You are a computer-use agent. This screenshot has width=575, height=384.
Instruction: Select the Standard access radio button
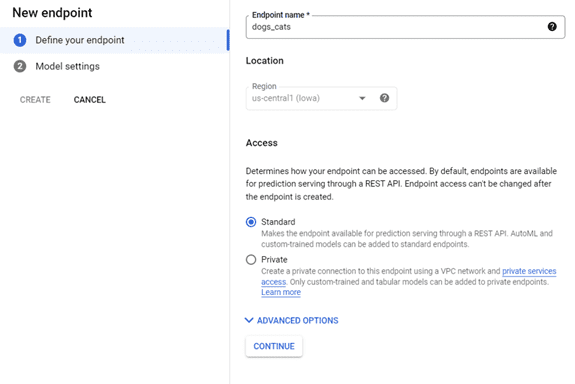pyautogui.click(x=251, y=222)
